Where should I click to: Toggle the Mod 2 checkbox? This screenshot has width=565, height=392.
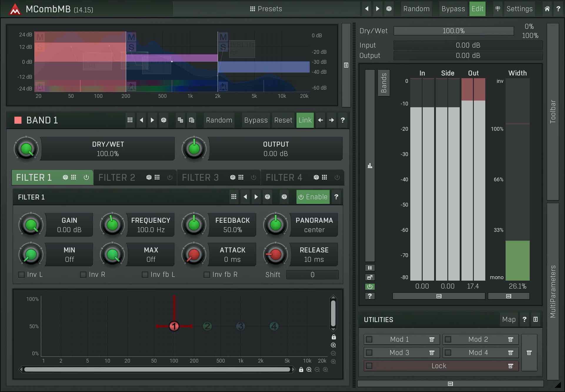coord(448,340)
